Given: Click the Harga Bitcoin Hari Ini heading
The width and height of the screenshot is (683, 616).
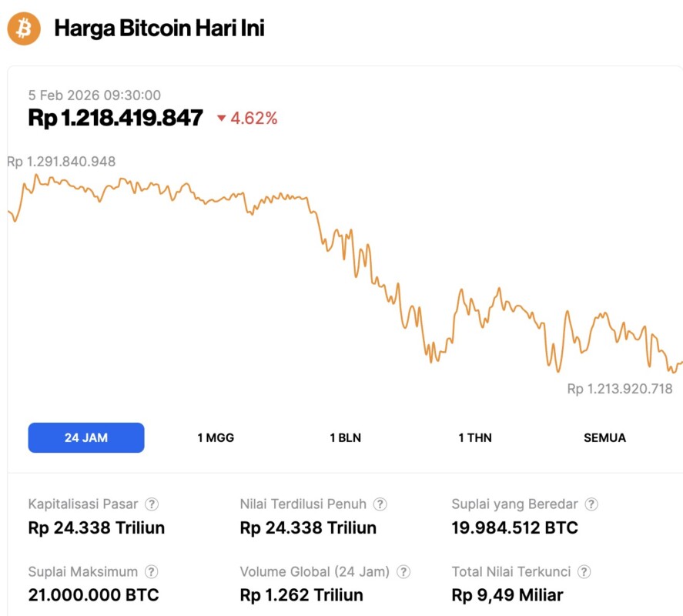Looking at the screenshot, I should (159, 28).
